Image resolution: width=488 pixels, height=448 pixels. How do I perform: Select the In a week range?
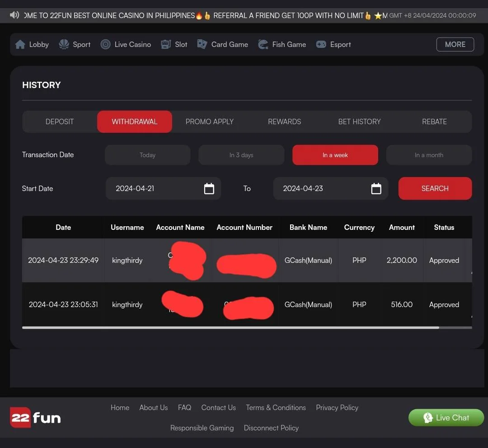coord(335,155)
